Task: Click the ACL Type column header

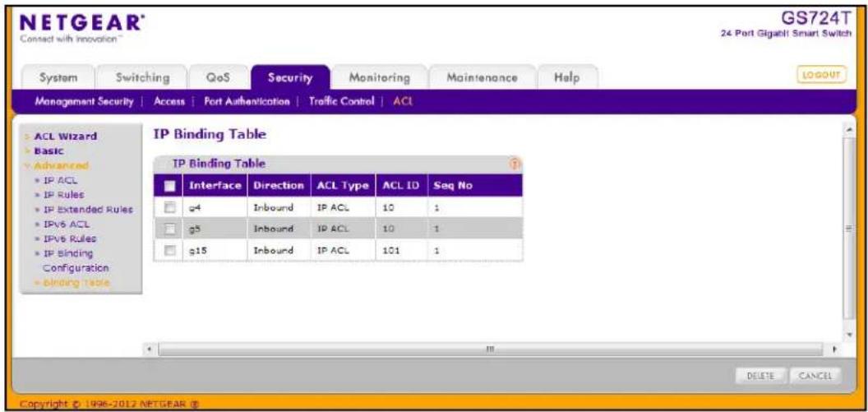Action: pyautogui.click(x=343, y=186)
